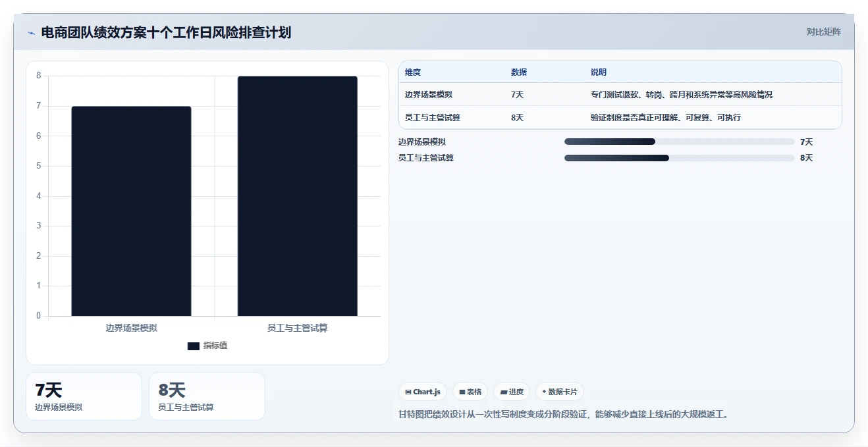
Task: Click the lightning icon beside the title
Action: click(x=31, y=33)
